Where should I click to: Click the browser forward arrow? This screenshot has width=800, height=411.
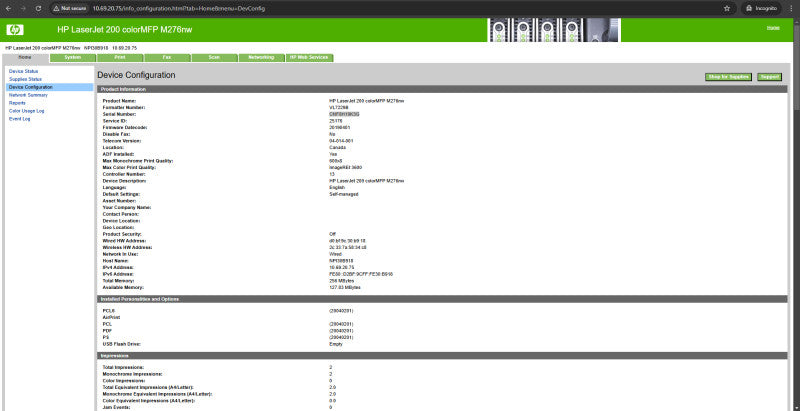tap(23, 9)
